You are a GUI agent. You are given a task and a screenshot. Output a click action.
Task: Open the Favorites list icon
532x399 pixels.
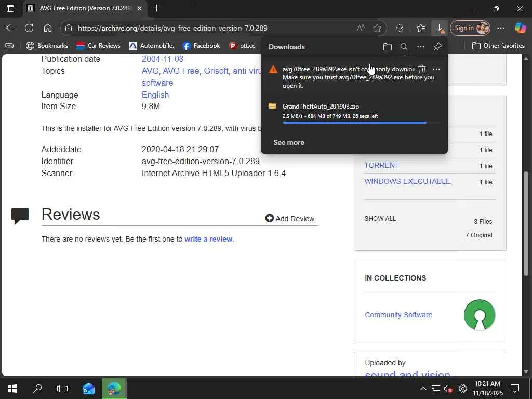(x=421, y=28)
